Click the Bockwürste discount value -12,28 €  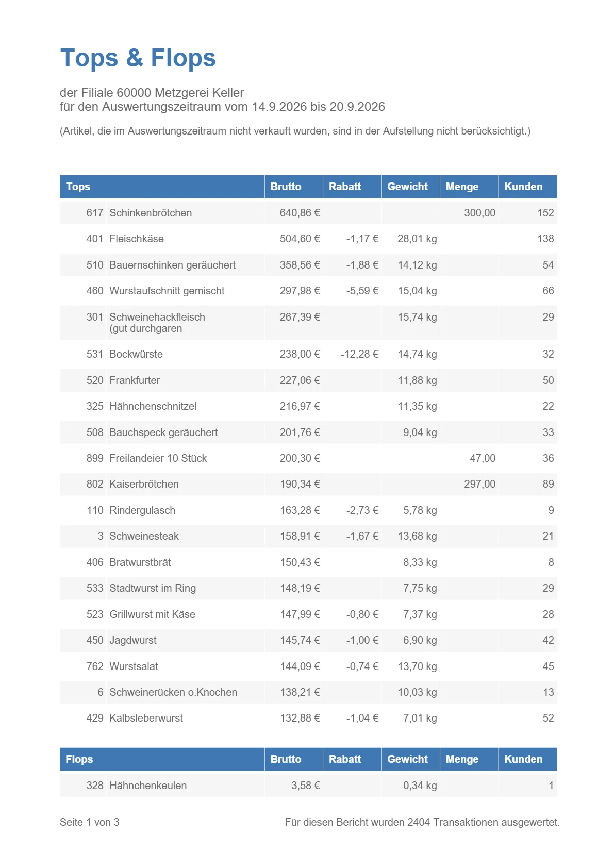pyautogui.click(x=359, y=354)
